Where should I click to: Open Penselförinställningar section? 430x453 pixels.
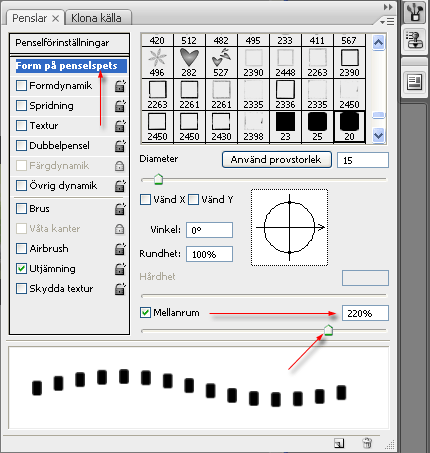pyautogui.click(x=69, y=43)
